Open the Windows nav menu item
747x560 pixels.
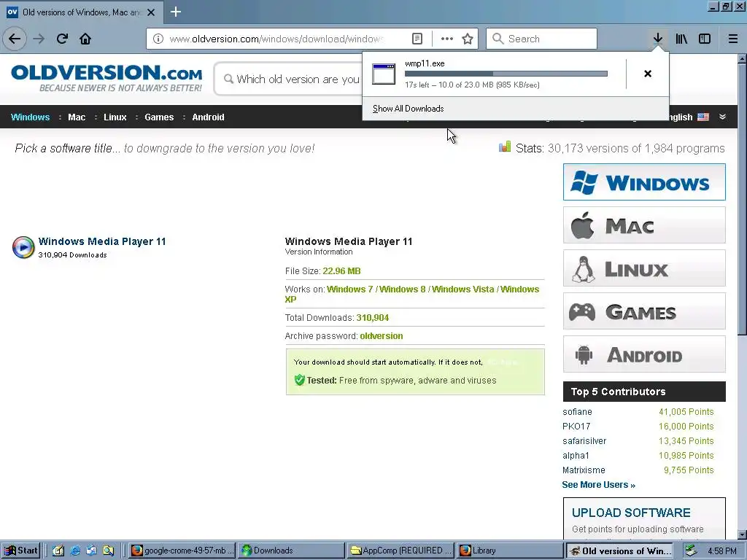point(30,117)
